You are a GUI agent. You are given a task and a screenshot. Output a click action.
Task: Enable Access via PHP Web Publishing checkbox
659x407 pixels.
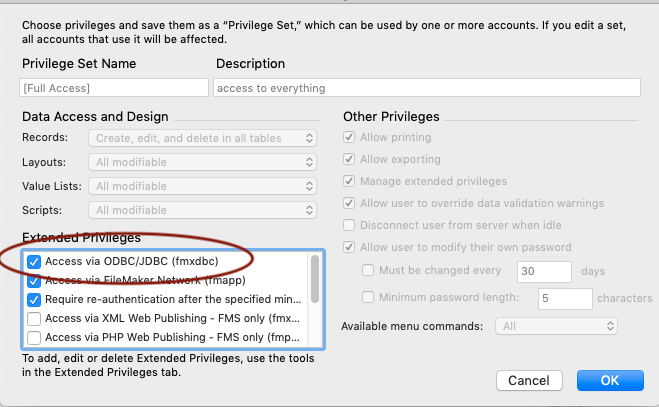click(x=34, y=338)
